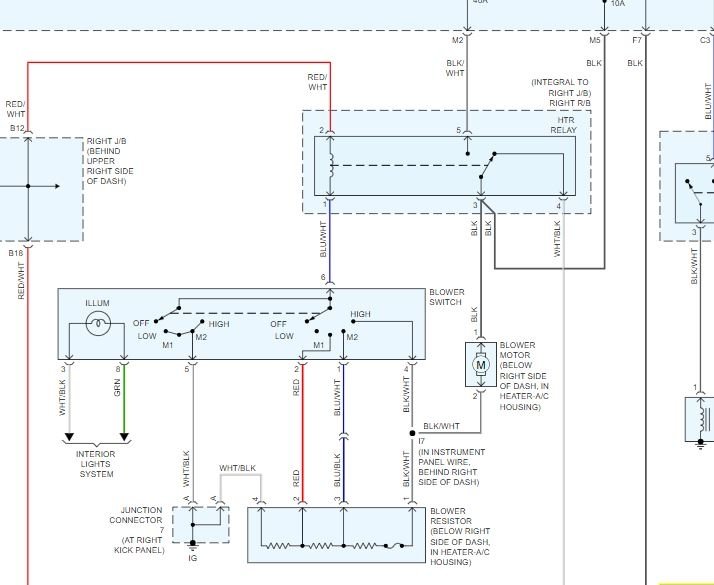Viewport: 714px width, 585px height.
Task: Click the black arrowhead on the GRN wire
Action: (124, 437)
